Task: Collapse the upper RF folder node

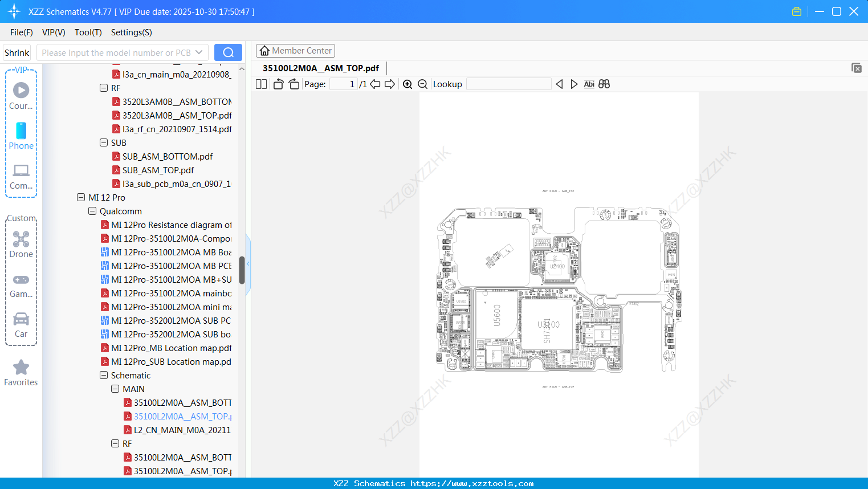Action: click(x=104, y=88)
